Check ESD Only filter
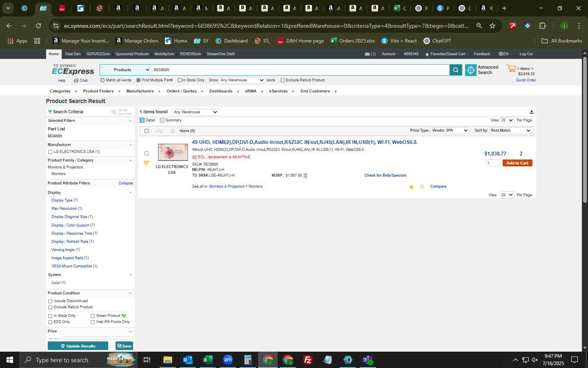Viewport: 588px width, 368px height. pyautogui.click(x=50, y=322)
